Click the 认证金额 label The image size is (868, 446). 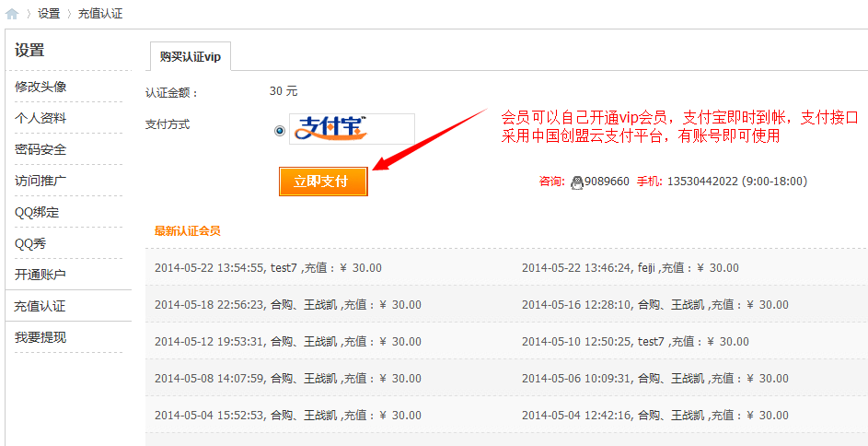pos(171,93)
